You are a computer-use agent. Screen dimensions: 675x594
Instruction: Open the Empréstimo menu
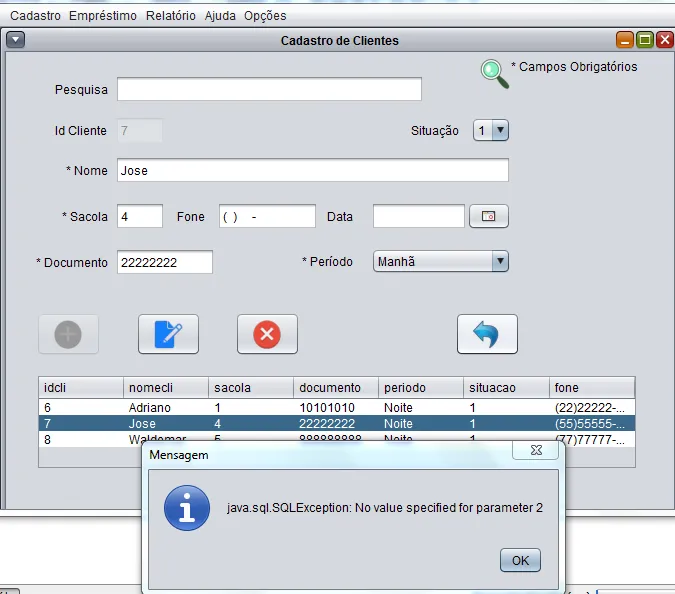[x=103, y=15]
